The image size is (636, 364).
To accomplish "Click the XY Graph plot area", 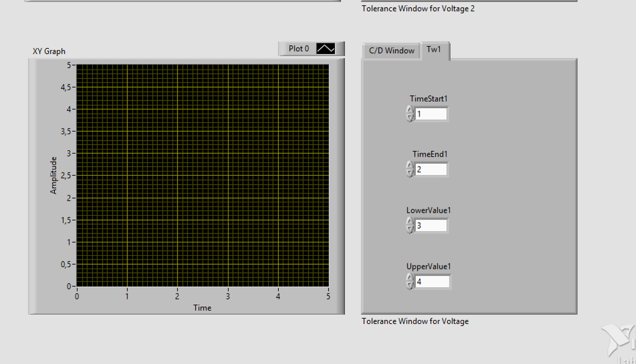I will tap(203, 176).
